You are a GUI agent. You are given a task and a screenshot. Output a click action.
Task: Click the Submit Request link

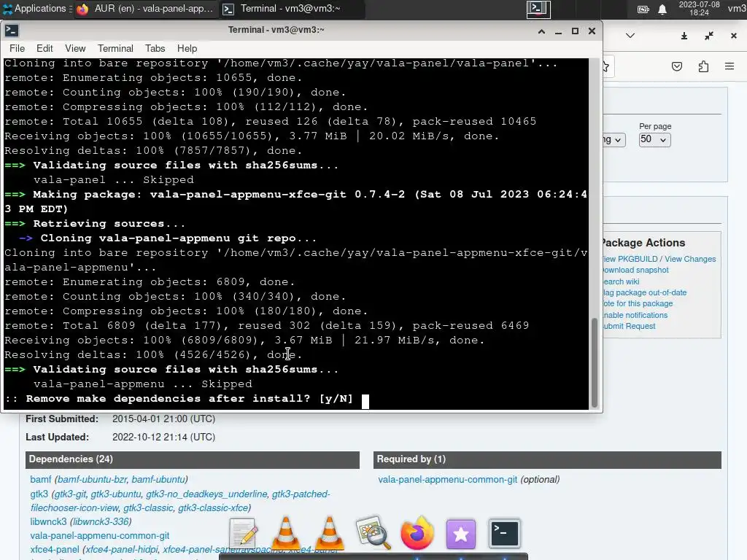point(630,326)
